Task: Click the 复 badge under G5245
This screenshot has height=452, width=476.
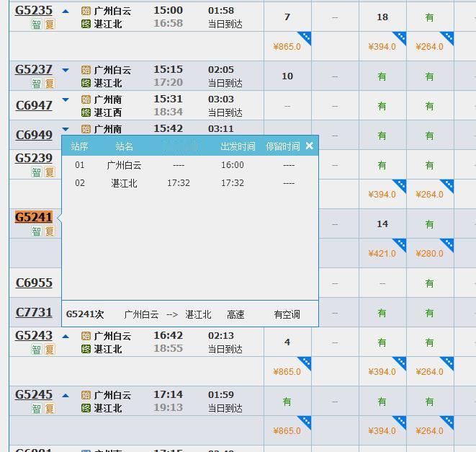Action: [x=50, y=409]
